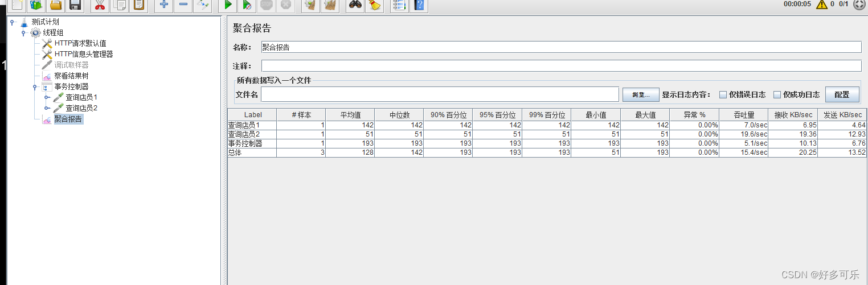
Task: Click the 浏览... browse button
Action: tap(641, 94)
